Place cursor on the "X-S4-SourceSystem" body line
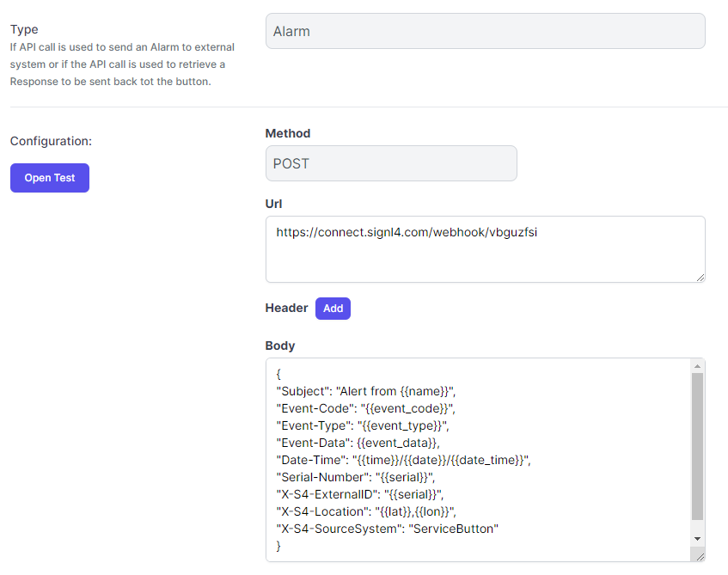Viewport: 728px width, 575px height. (388, 529)
